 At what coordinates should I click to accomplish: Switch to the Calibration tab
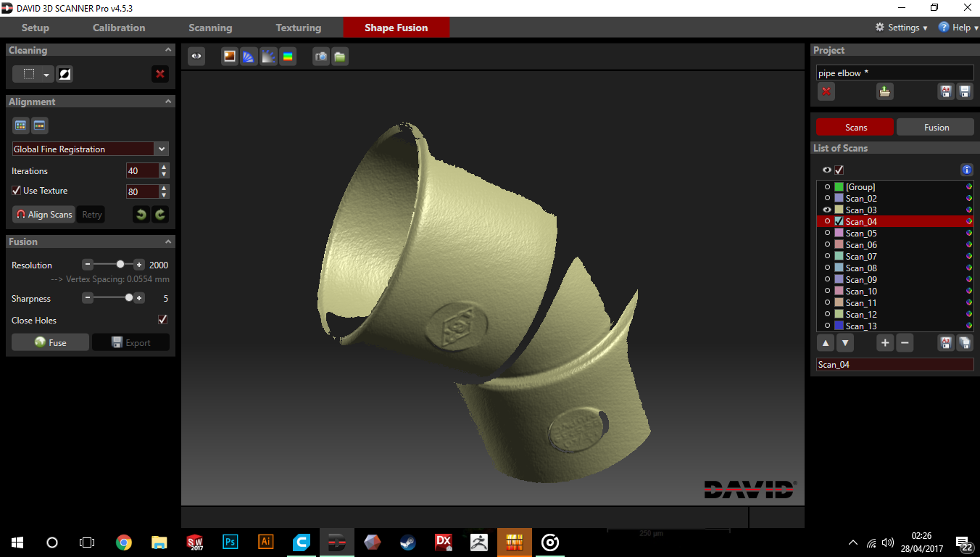119,28
